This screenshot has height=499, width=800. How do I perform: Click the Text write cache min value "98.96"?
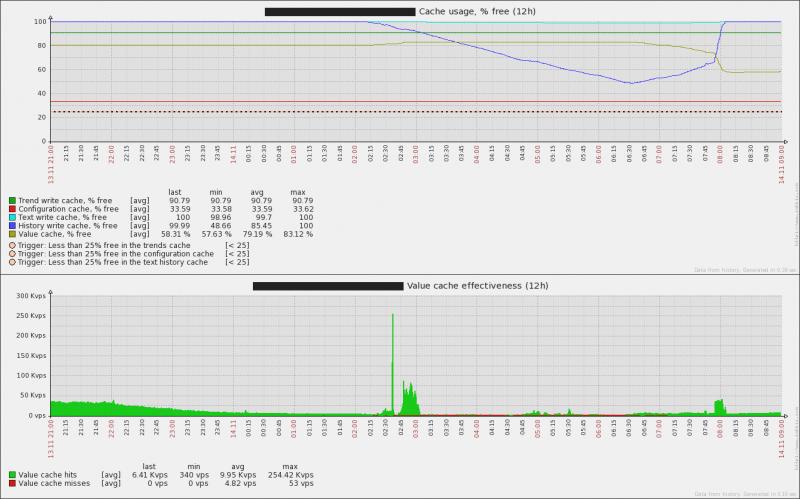[x=221, y=217]
